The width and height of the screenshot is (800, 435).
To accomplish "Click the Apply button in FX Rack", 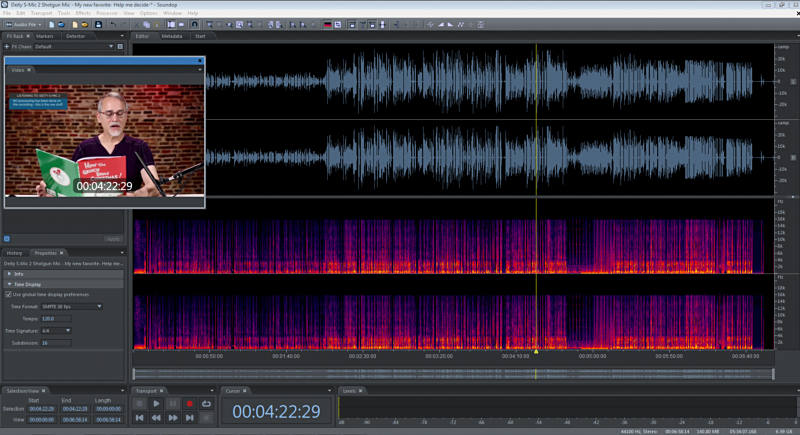I will (113, 239).
